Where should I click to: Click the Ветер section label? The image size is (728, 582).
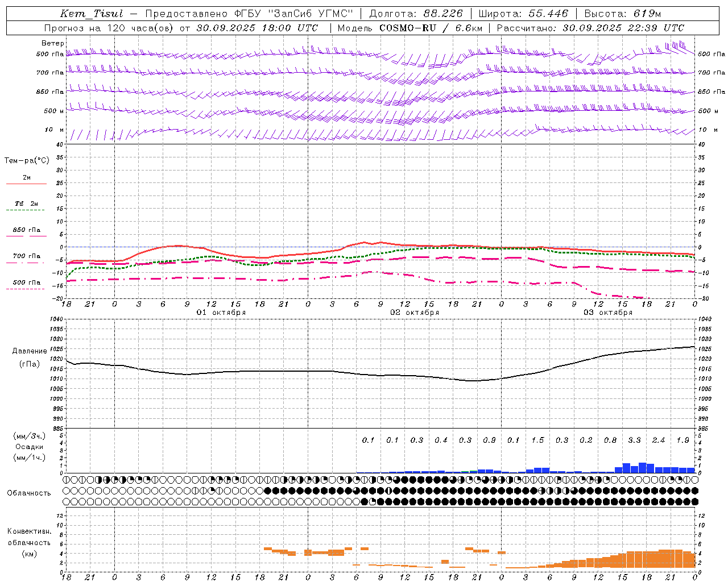[x=53, y=43]
